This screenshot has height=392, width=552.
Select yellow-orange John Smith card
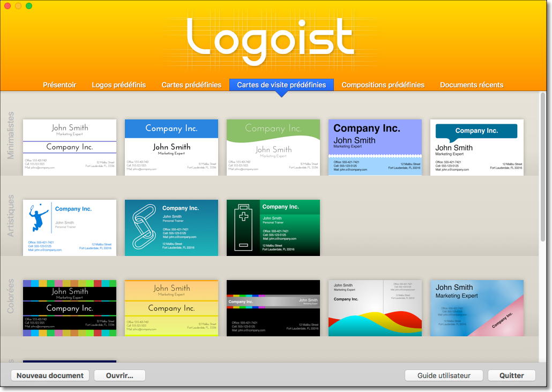coord(171,308)
